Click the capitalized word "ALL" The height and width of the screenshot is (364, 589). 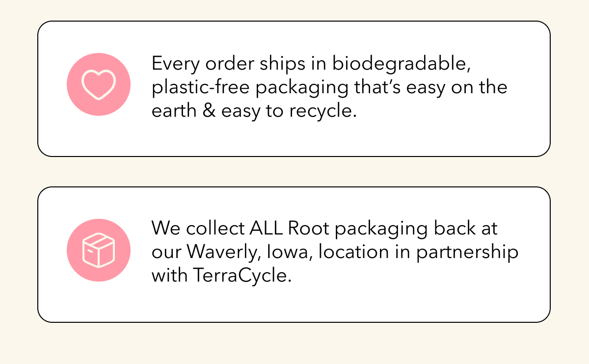266,229
